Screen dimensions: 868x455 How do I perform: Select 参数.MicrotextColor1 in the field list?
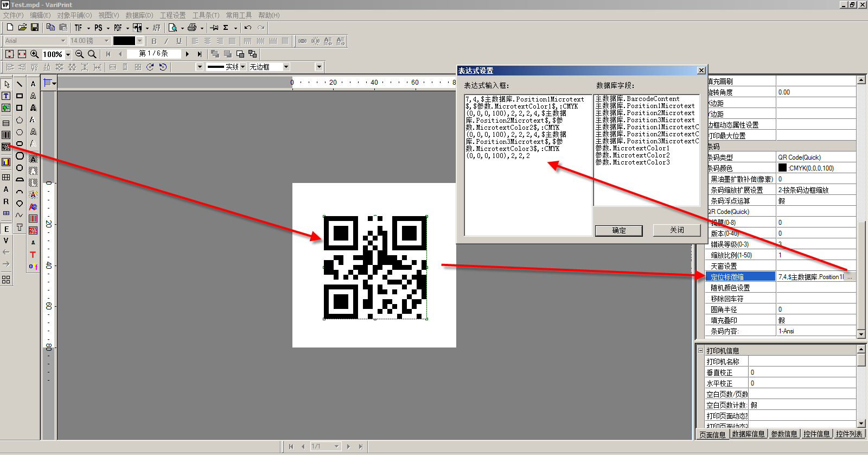point(633,148)
